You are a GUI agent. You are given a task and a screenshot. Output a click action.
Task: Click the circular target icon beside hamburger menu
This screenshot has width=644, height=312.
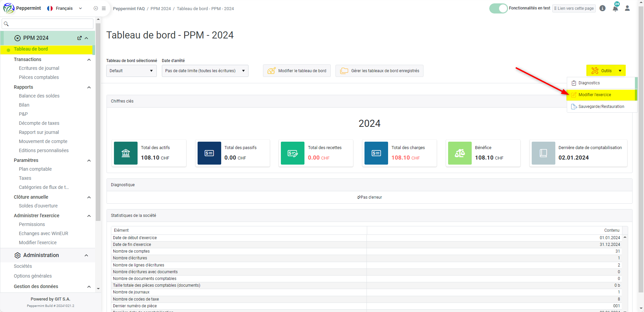tap(96, 8)
